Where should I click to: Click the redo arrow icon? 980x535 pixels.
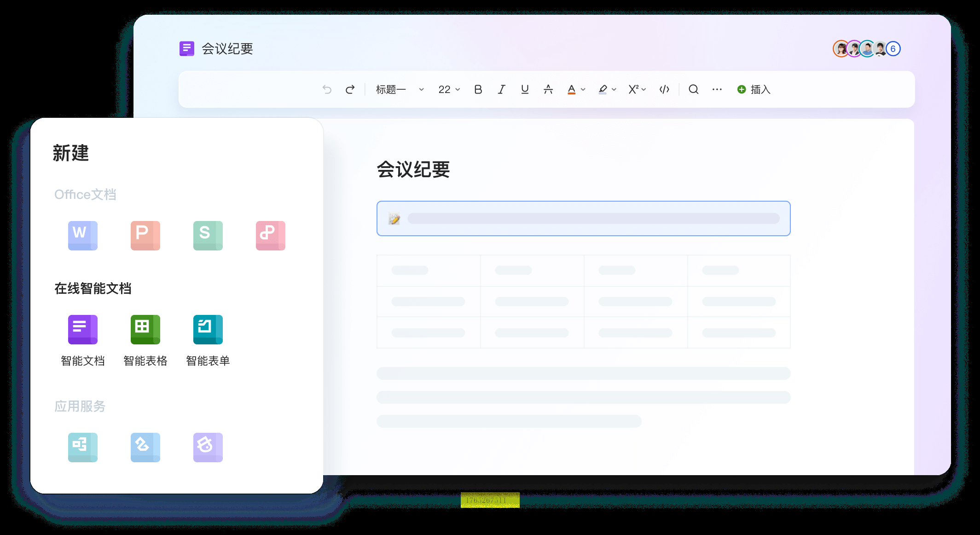pyautogui.click(x=350, y=89)
